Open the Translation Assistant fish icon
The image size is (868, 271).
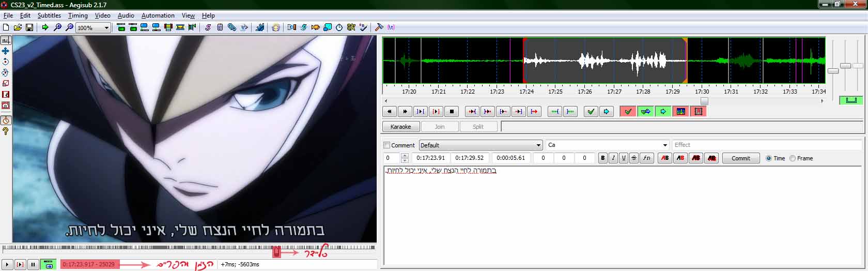pyautogui.click(x=315, y=27)
